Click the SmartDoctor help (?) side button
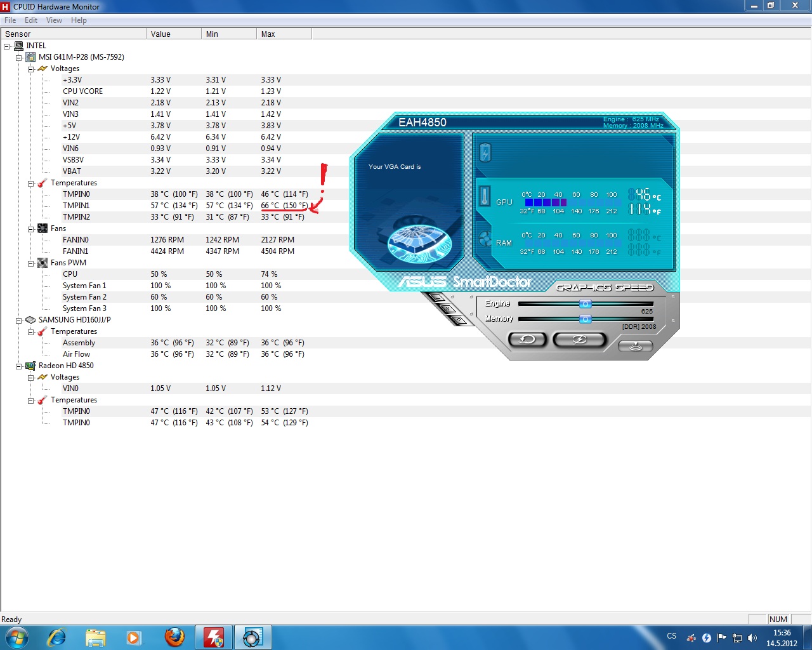The width and height of the screenshot is (812, 650). click(459, 320)
